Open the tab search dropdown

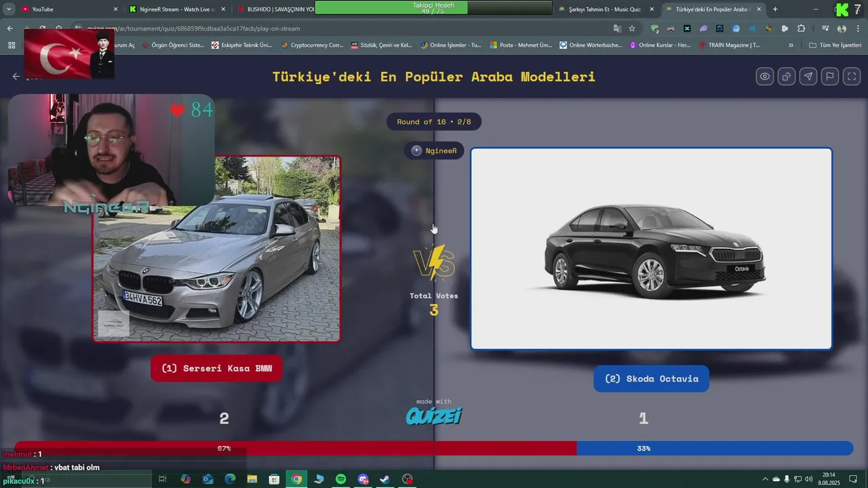pos(9,9)
